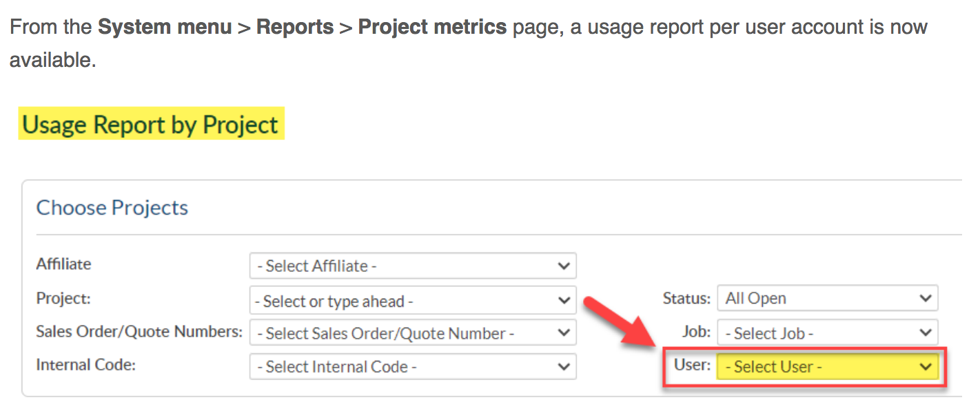
Task: Click the Usage Report by Project heading
Action: 150,125
